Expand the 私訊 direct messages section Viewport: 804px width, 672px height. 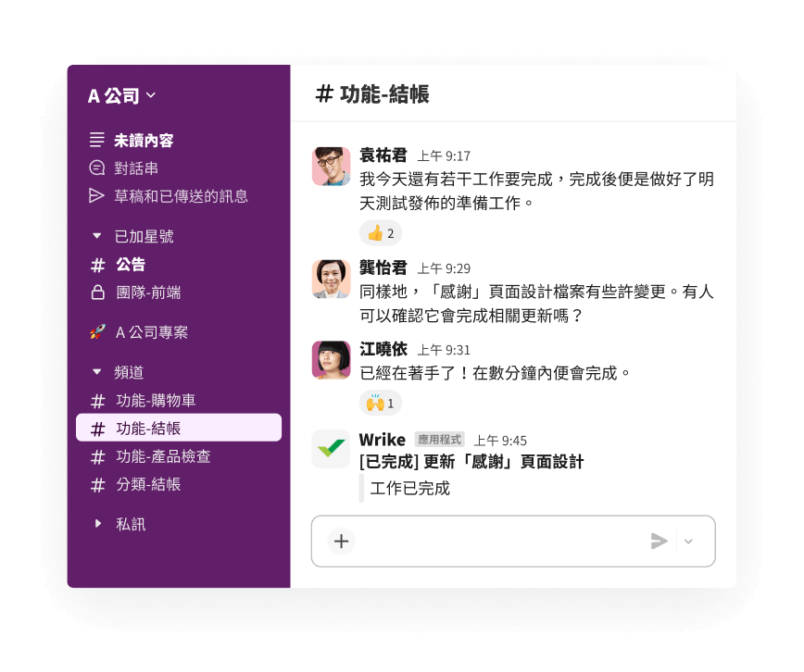[98, 524]
